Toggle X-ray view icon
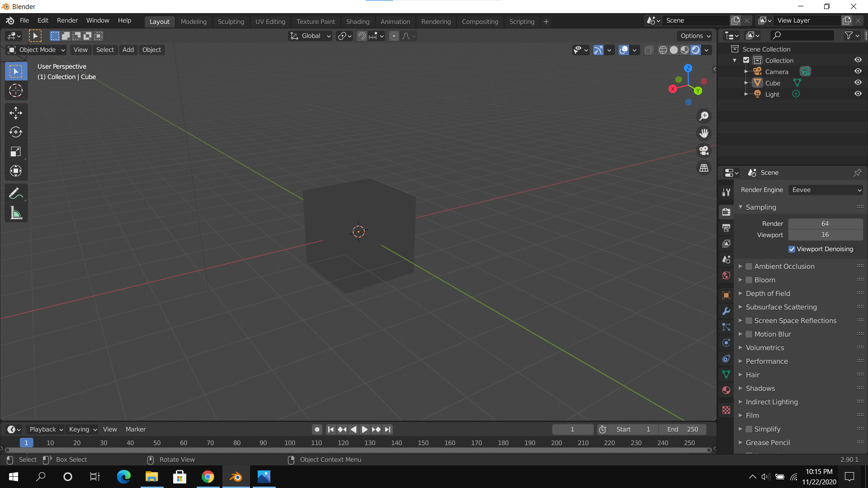868x488 pixels. (649, 50)
